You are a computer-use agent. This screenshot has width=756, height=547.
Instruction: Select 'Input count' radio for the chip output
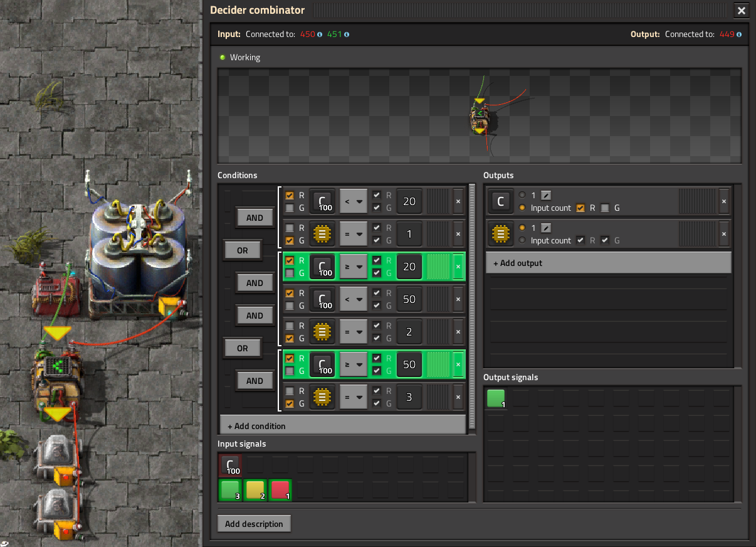tap(522, 240)
